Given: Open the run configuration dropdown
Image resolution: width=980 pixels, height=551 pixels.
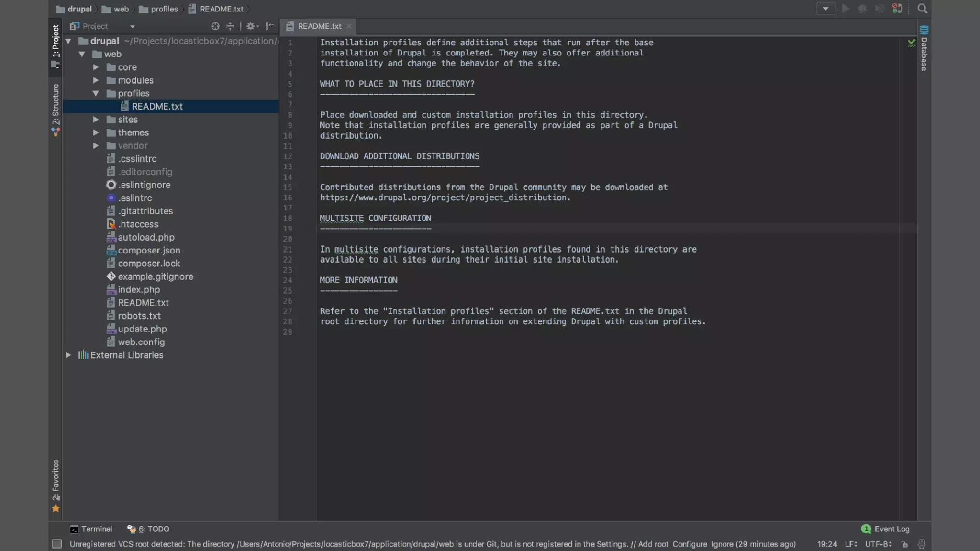Looking at the screenshot, I should tap(825, 9).
